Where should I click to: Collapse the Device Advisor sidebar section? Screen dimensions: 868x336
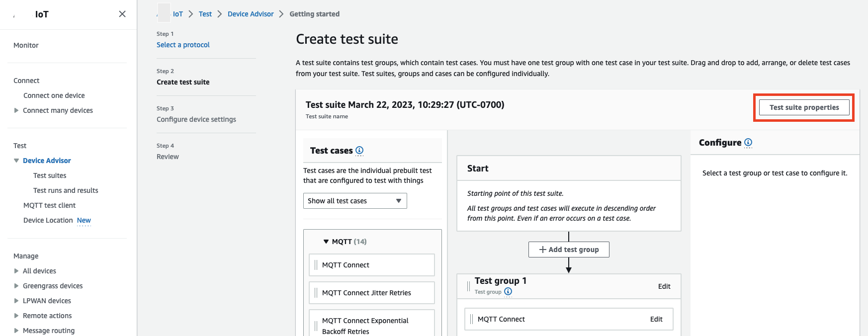click(x=16, y=161)
